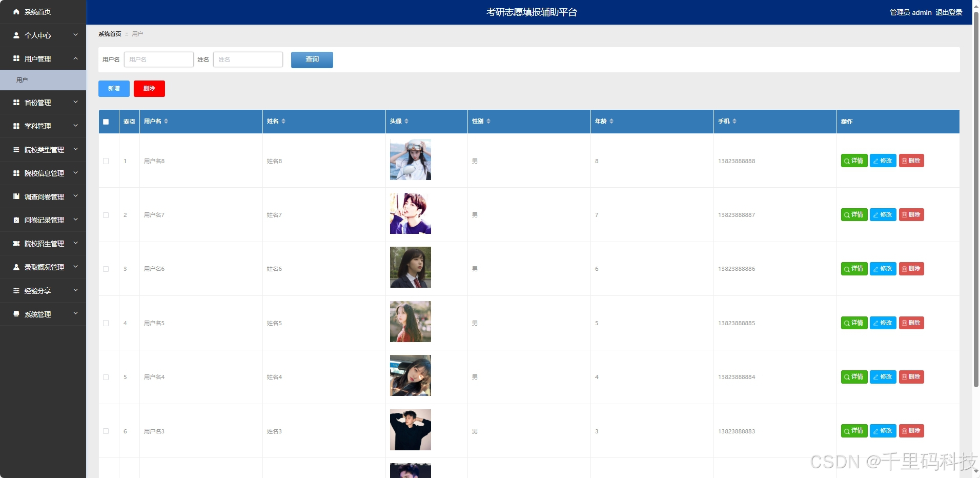Click the grid icon beside 省份管理

tap(16, 103)
